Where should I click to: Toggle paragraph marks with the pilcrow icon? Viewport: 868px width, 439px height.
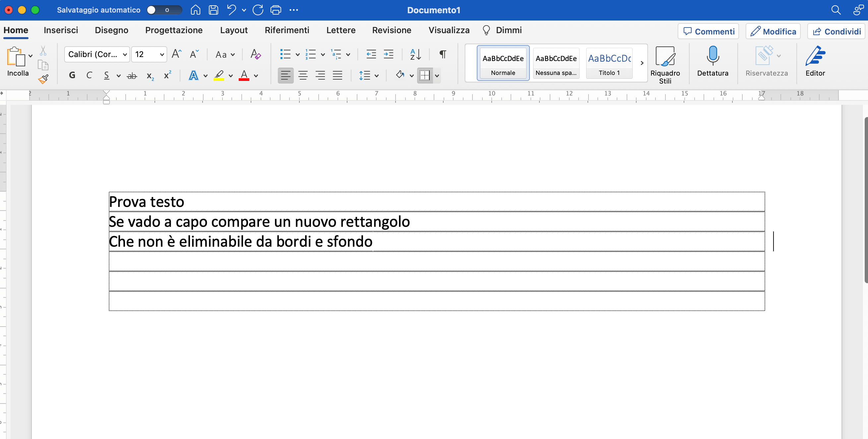click(443, 54)
